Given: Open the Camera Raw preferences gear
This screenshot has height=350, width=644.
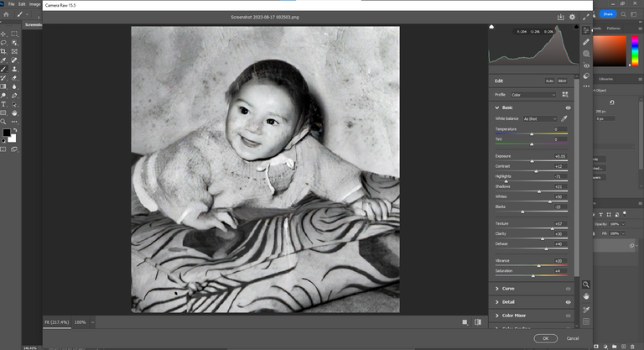Looking at the screenshot, I should click(572, 17).
